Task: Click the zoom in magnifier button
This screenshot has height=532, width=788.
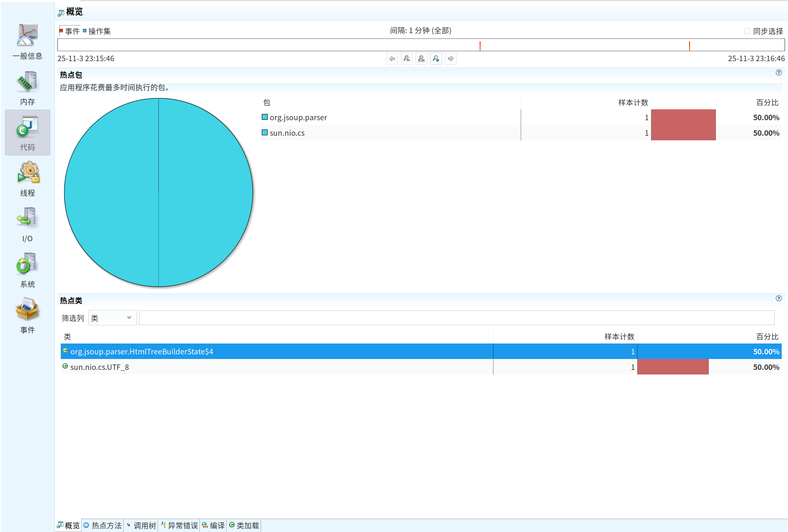Action: tap(436, 59)
